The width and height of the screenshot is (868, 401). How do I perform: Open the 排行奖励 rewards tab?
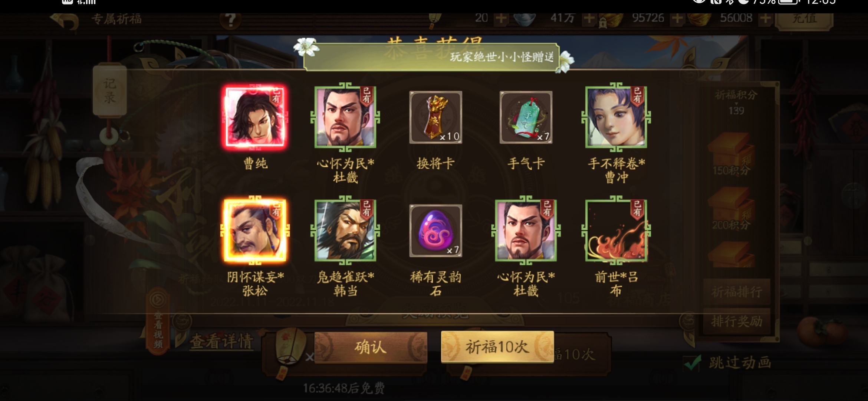click(737, 321)
